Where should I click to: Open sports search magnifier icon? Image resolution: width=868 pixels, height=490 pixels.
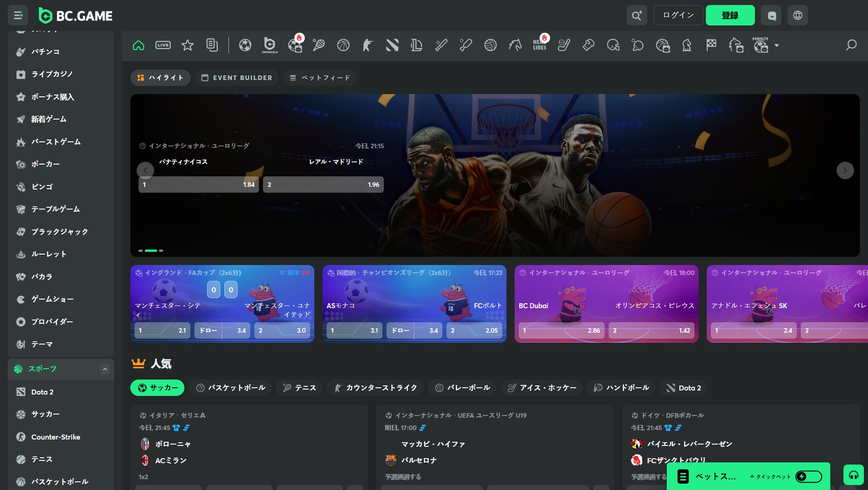tap(851, 45)
